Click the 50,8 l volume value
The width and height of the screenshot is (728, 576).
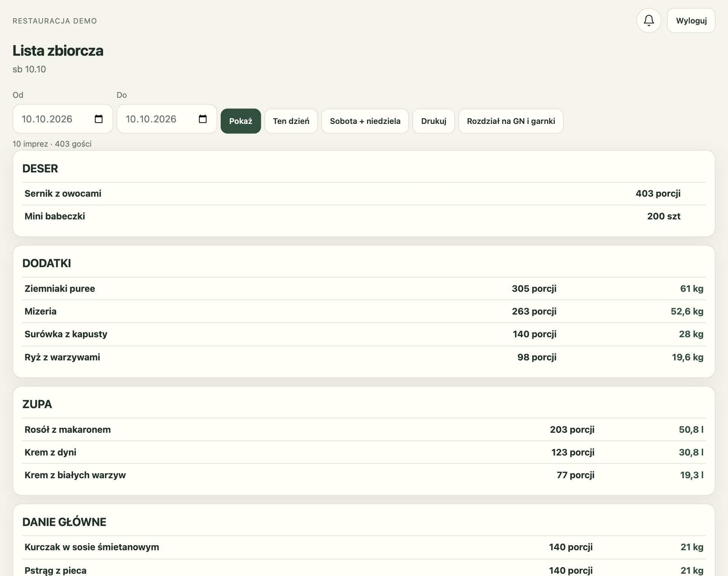point(691,430)
